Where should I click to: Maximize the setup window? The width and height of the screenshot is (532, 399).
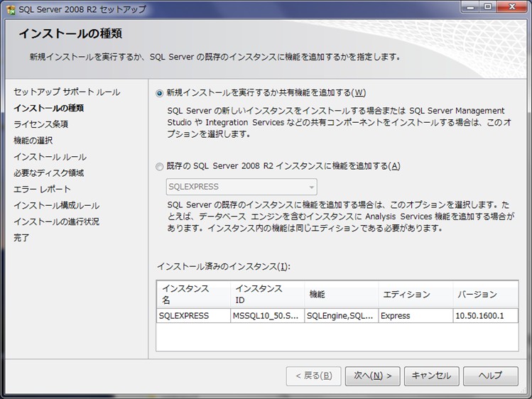point(487,7)
